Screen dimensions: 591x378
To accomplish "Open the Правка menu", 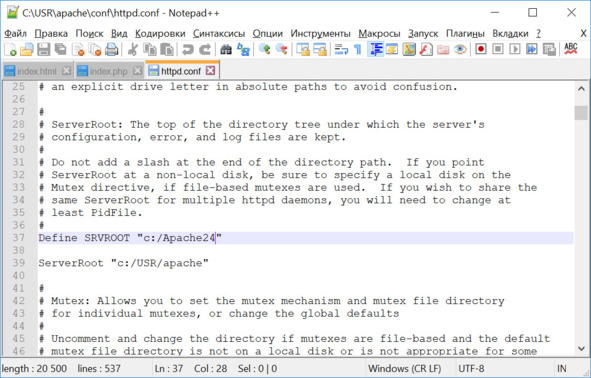I will click(51, 34).
